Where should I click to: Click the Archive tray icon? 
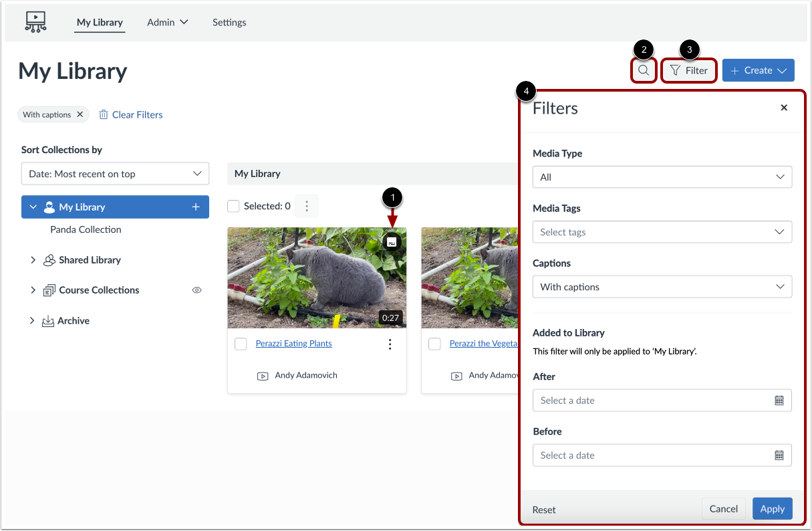(x=48, y=321)
